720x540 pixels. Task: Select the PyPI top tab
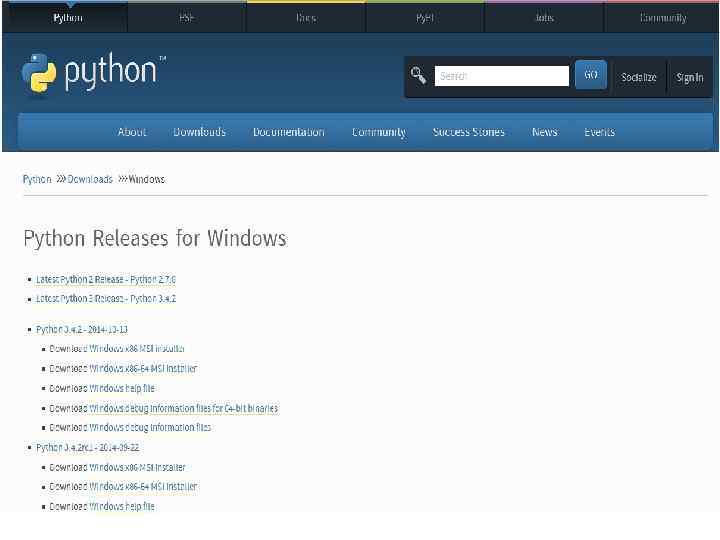coord(425,18)
